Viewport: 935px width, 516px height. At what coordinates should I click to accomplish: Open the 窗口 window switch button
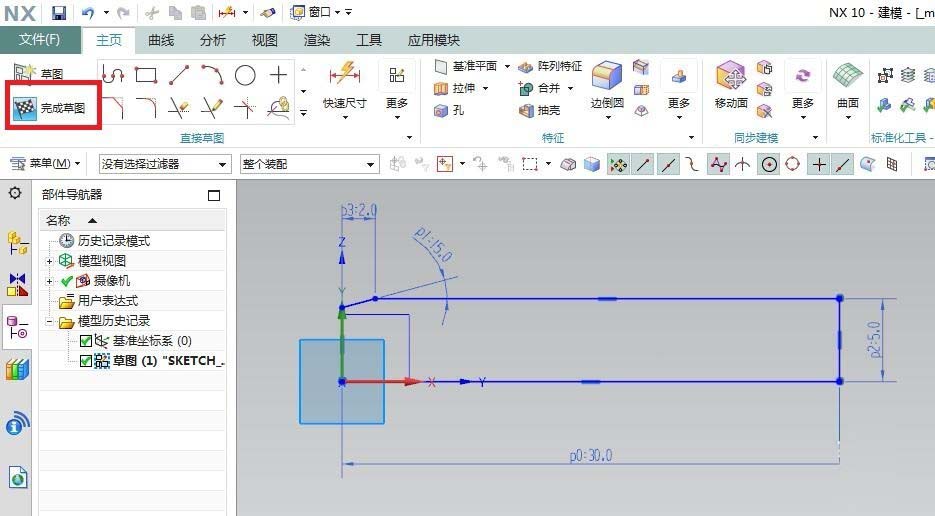[x=314, y=12]
